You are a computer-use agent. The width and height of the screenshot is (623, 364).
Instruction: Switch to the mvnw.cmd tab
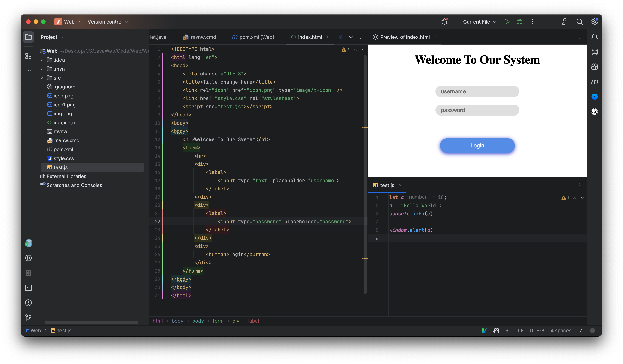coord(199,37)
